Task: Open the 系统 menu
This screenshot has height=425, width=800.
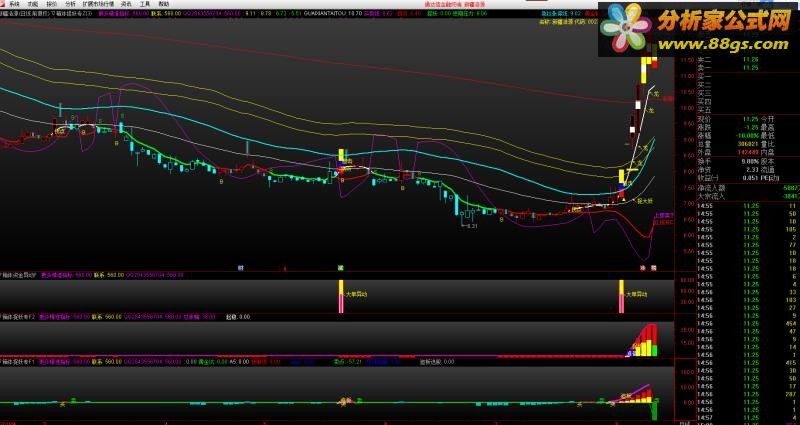Action: [13, 4]
